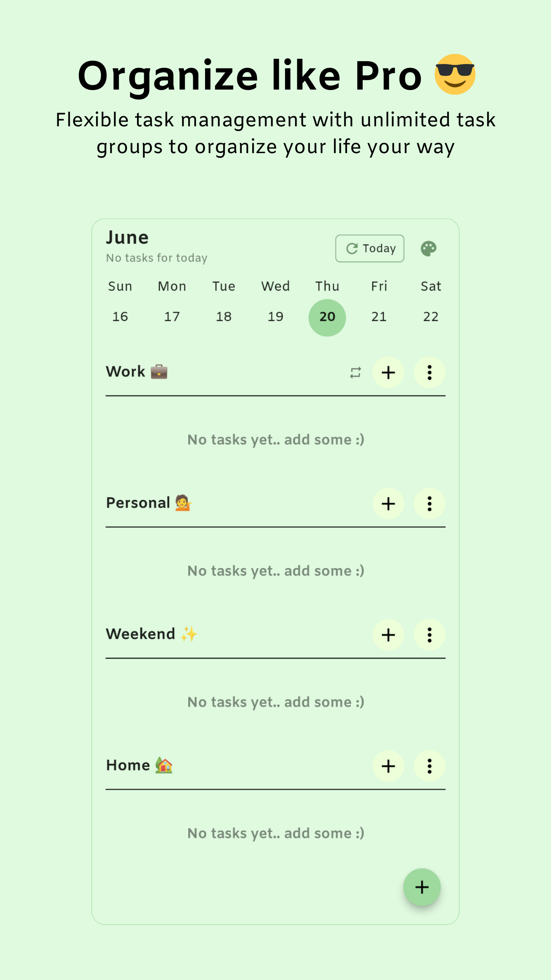The width and height of the screenshot is (551, 980).
Task: Click the plus icon in the Work group
Action: click(388, 372)
